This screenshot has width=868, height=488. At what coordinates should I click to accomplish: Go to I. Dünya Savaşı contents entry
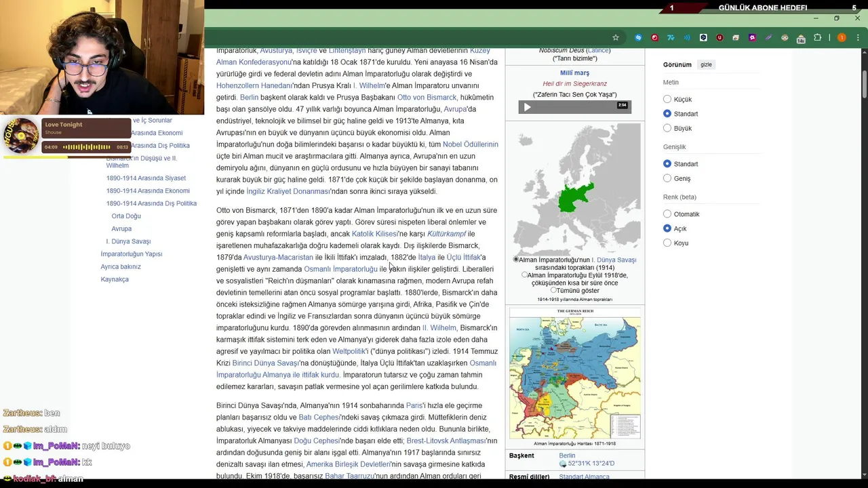tap(128, 241)
